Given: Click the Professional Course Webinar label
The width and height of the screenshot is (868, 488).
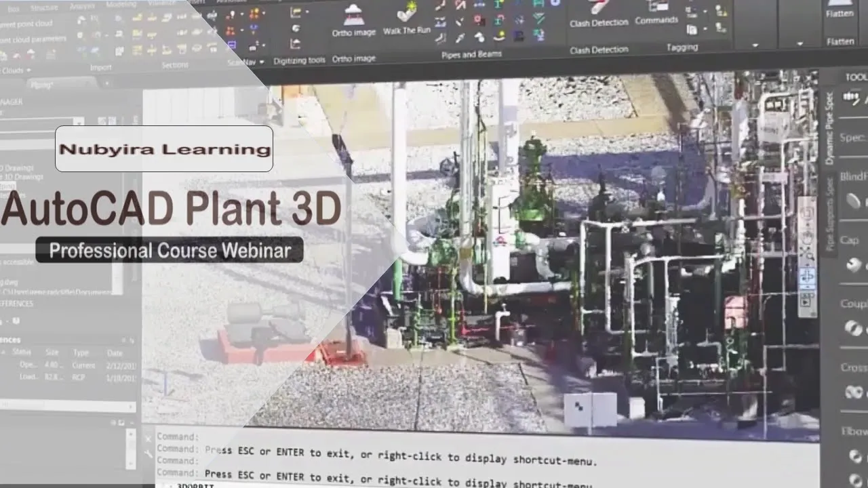Looking at the screenshot, I should coord(170,251).
